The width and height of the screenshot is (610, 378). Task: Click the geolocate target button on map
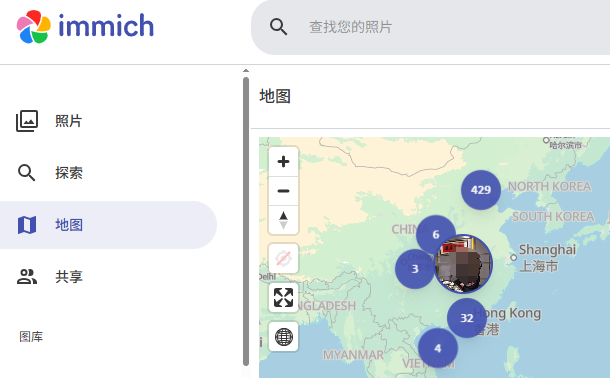(x=283, y=259)
